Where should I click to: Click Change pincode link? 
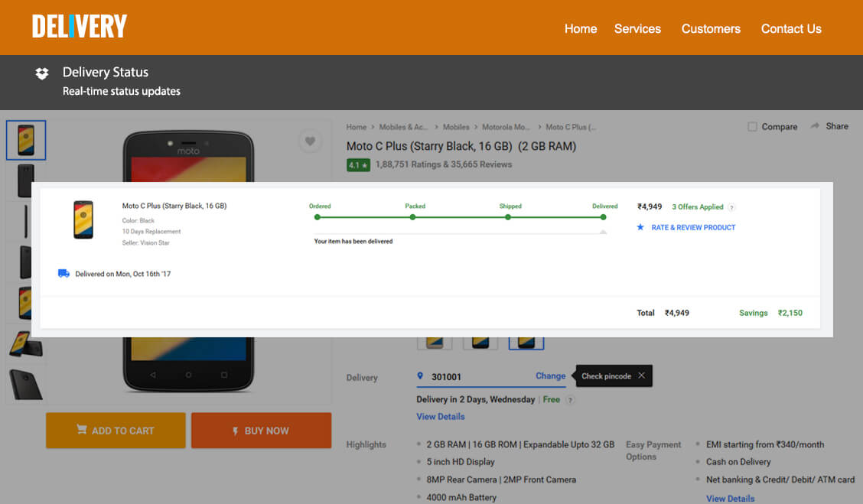click(550, 376)
